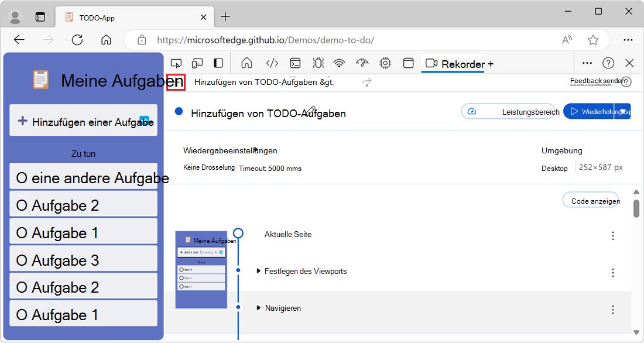Open the Console panel icon

pos(295,63)
